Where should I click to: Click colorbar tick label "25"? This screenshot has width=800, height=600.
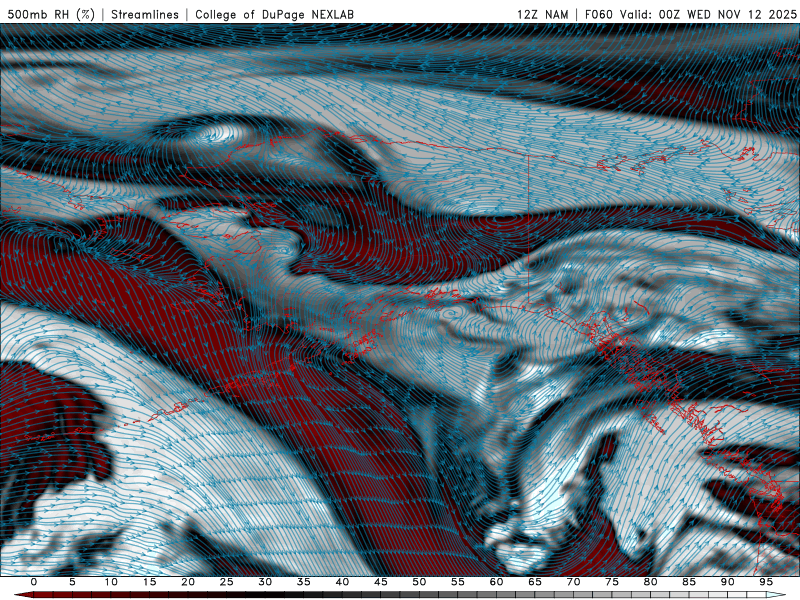[227, 582]
